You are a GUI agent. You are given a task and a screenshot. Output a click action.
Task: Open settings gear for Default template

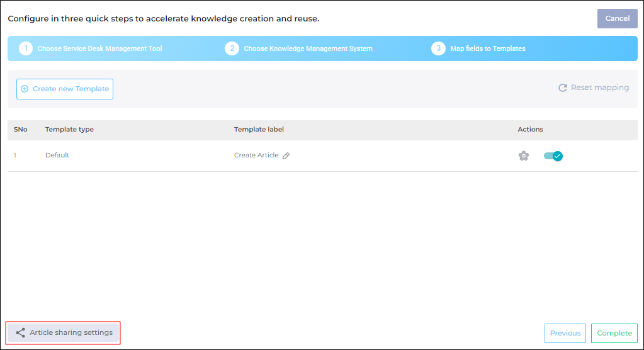[x=524, y=155]
